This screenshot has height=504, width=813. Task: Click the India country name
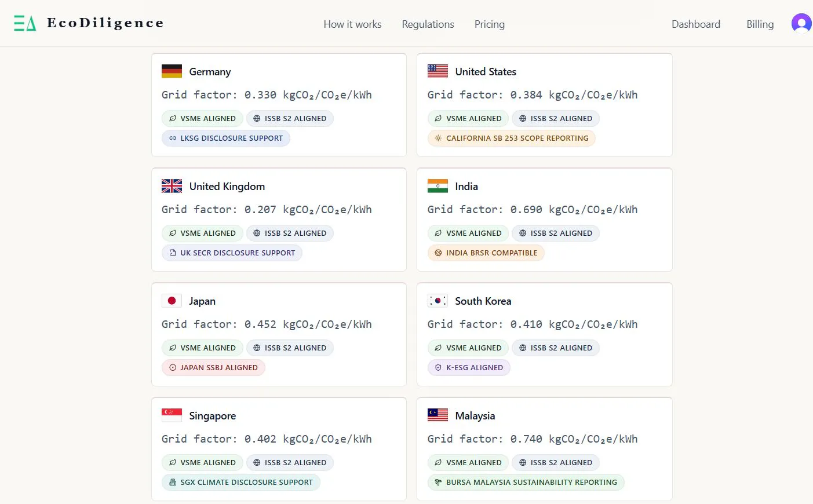coord(466,187)
